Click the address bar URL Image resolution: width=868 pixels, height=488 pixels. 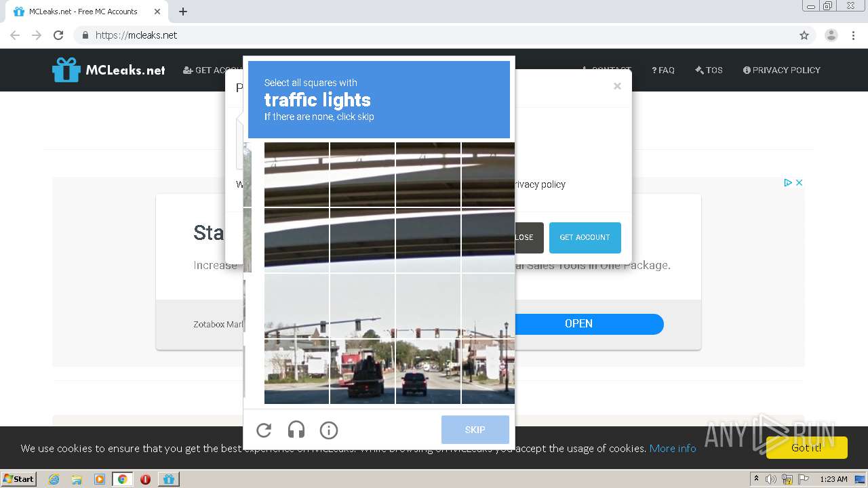136,35
